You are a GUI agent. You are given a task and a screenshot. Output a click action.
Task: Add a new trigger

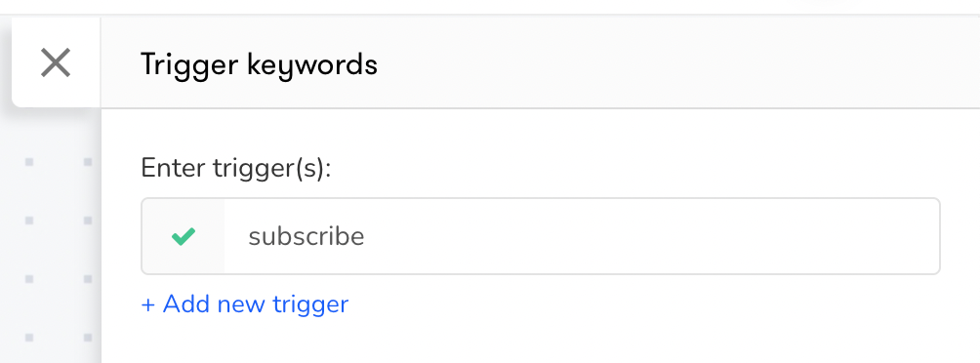(x=245, y=304)
